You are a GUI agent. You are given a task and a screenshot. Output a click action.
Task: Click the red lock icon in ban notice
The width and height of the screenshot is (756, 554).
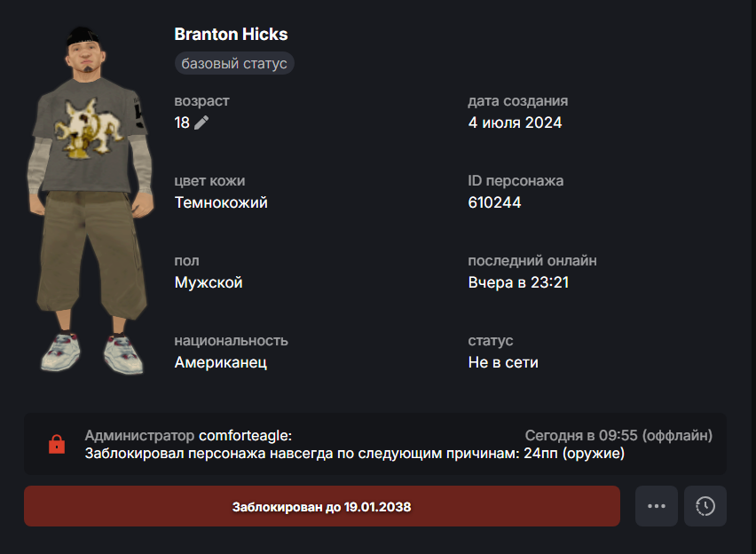click(57, 444)
